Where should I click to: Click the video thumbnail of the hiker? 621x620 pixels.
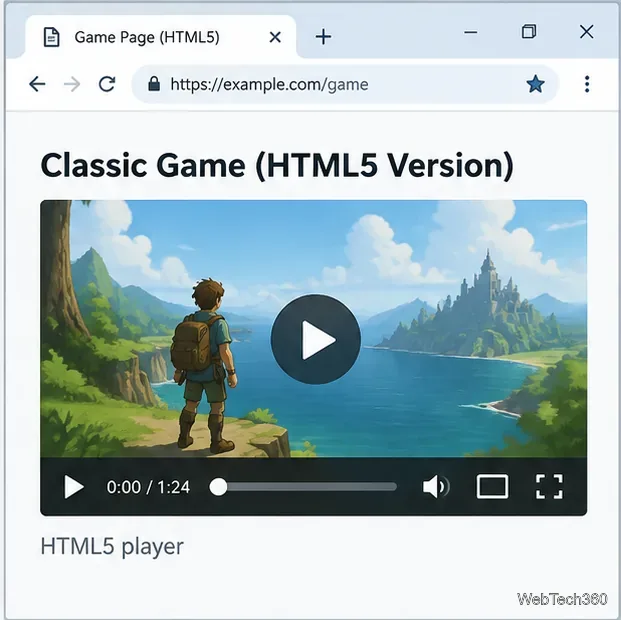click(x=314, y=328)
